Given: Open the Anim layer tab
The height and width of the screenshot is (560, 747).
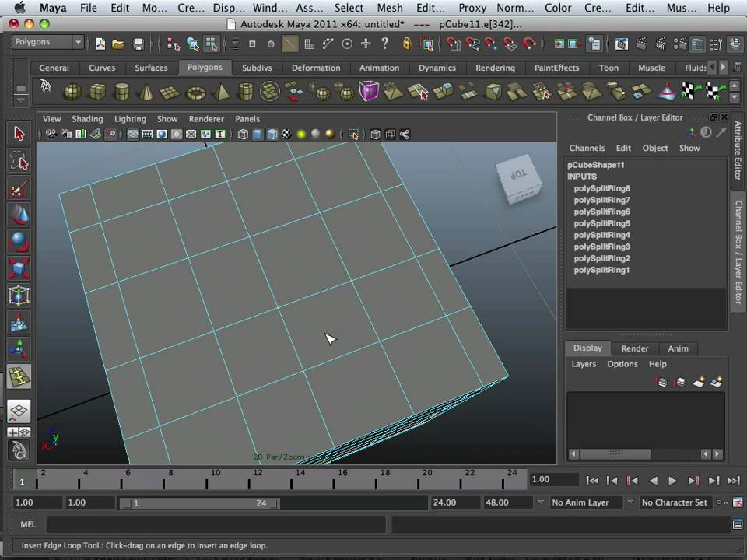Looking at the screenshot, I should coord(678,348).
